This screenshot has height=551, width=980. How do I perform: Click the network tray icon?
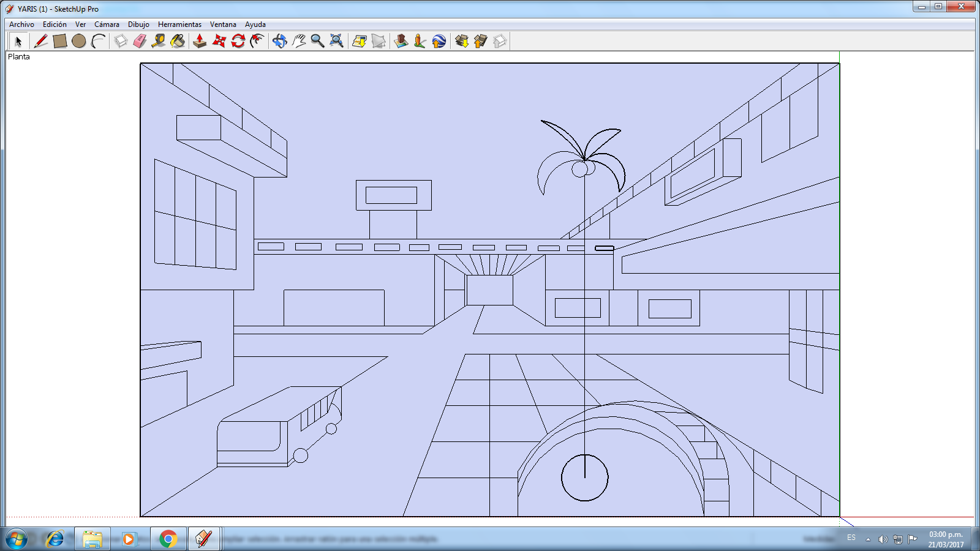click(x=898, y=539)
